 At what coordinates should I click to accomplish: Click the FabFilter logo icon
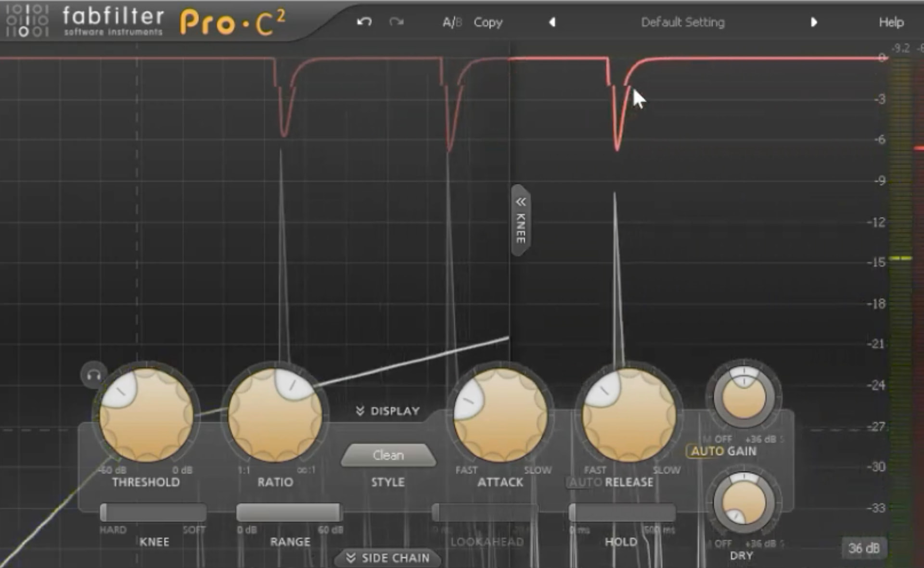27,21
